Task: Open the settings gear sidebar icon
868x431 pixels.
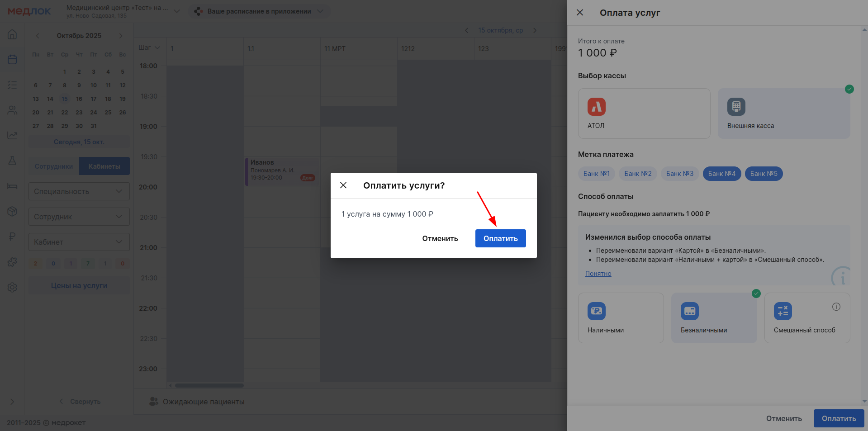Action: tap(12, 287)
